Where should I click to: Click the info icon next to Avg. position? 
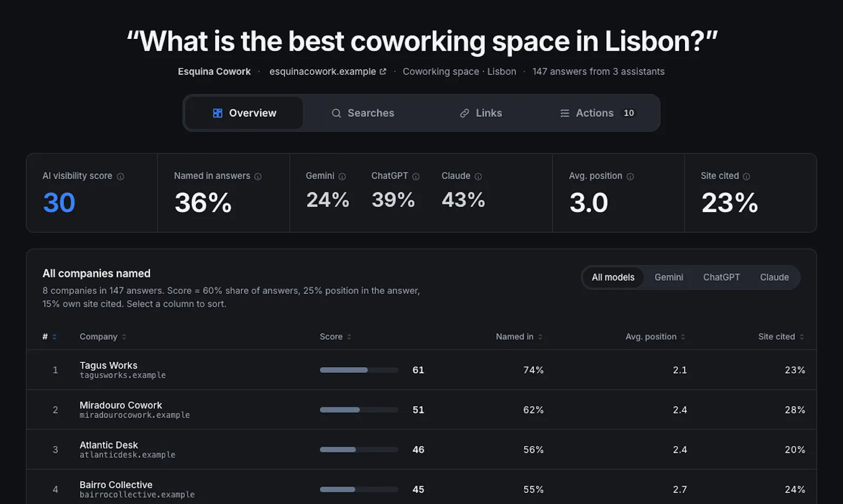click(630, 176)
